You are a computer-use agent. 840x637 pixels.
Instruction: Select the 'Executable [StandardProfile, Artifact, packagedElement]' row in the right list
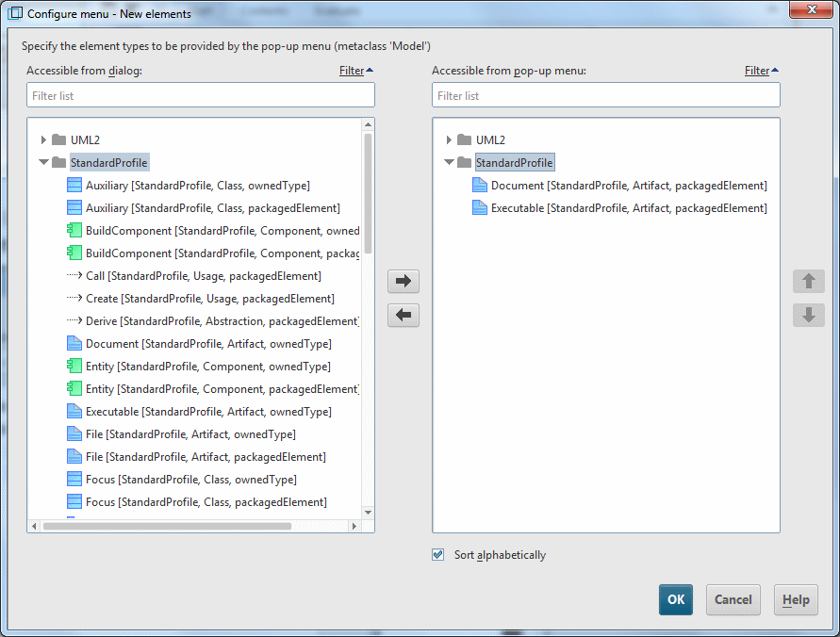coord(629,207)
